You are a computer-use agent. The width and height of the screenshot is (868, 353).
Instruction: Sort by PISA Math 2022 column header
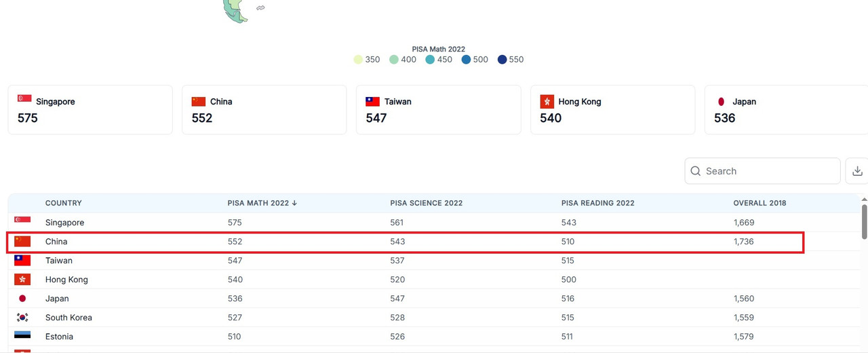(x=262, y=203)
